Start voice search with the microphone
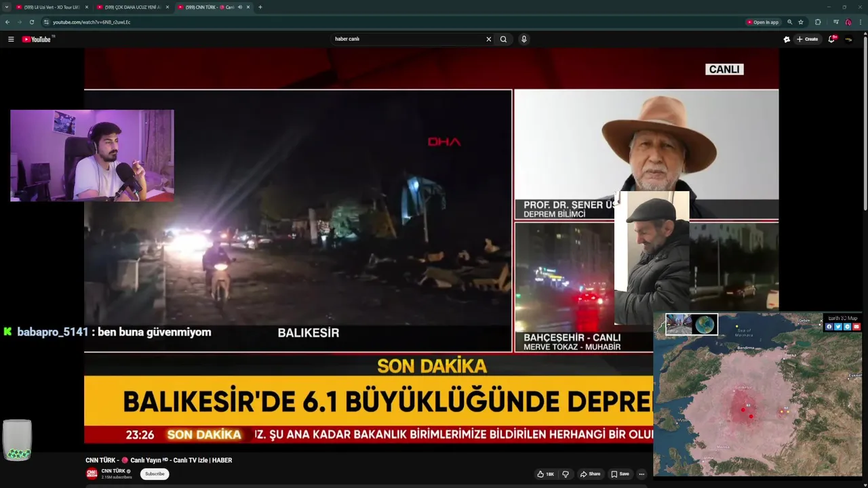This screenshot has width=868, height=488. (x=524, y=39)
